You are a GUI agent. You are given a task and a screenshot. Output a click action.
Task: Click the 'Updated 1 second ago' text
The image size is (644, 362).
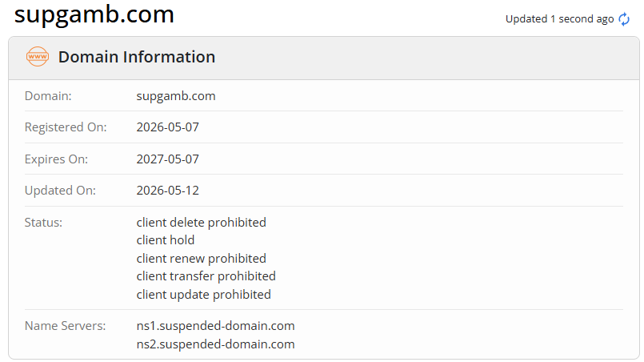click(x=559, y=19)
